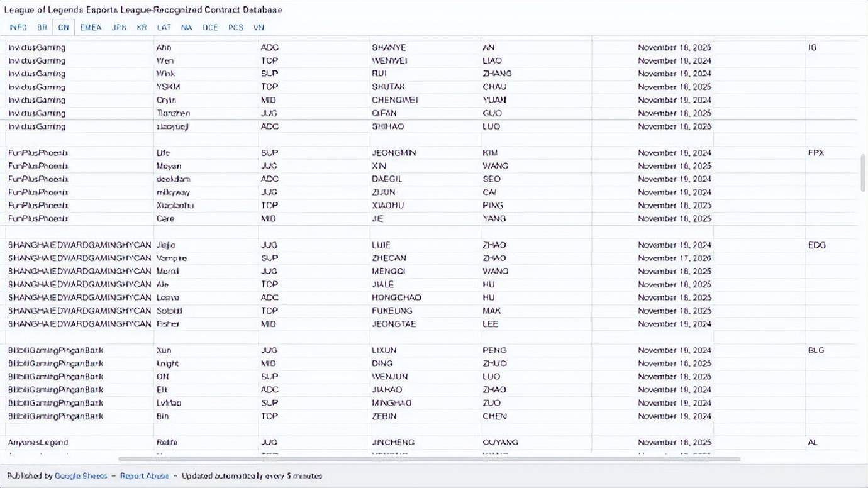
Task: Select the Solokill player cell
Action: [x=206, y=311]
